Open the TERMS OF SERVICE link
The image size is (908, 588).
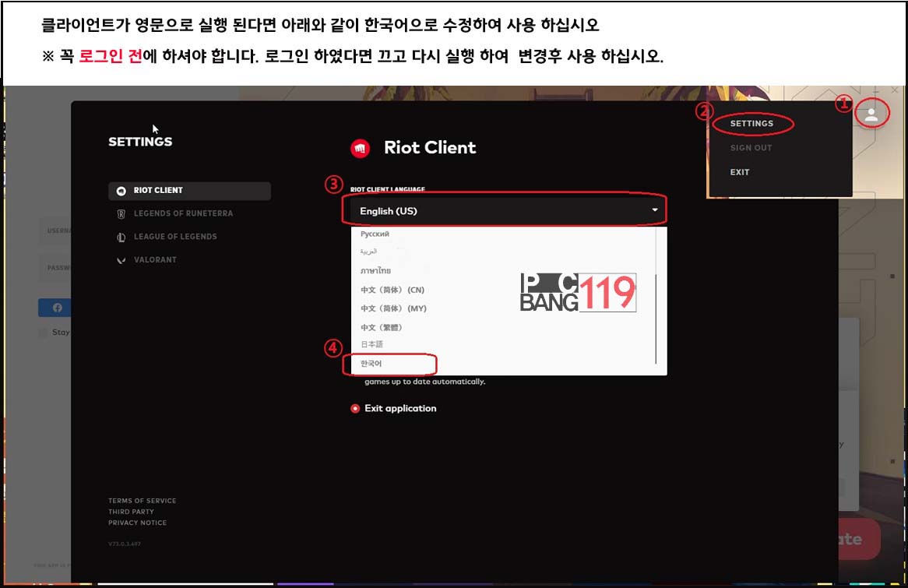pos(142,501)
